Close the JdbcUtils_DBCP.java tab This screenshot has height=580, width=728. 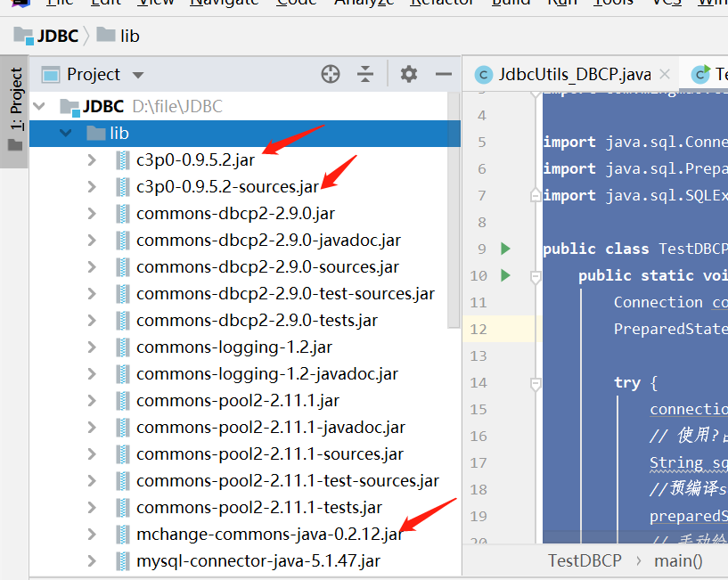pos(665,74)
